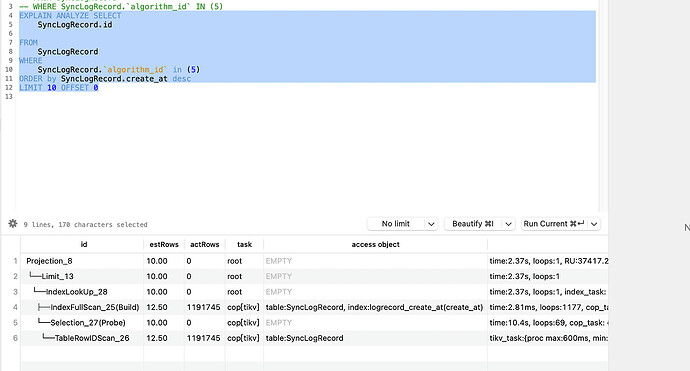Click the execution info of Selection_27 row
Image resolution: width=690 pixels, height=371 pixels.
[x=549, y=323]
